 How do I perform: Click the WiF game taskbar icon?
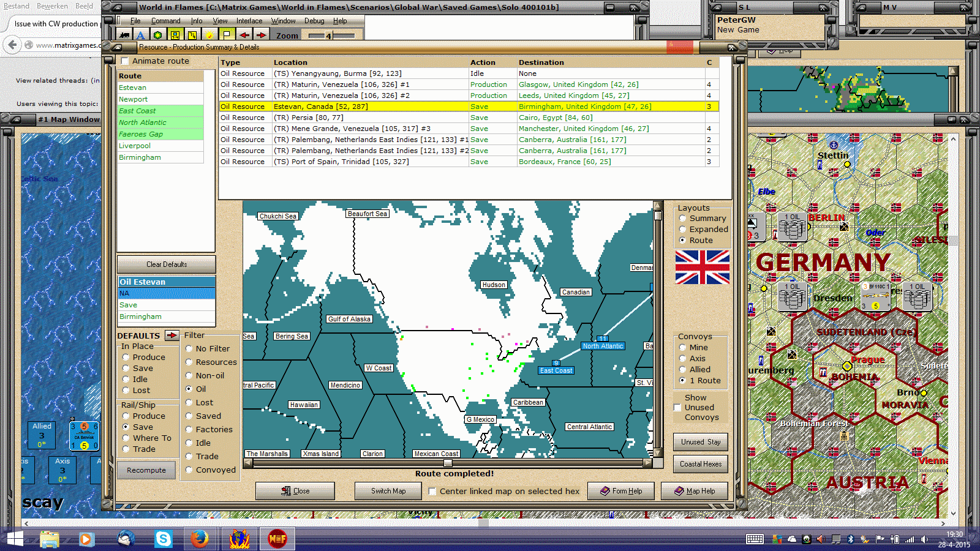pos(277,539)
